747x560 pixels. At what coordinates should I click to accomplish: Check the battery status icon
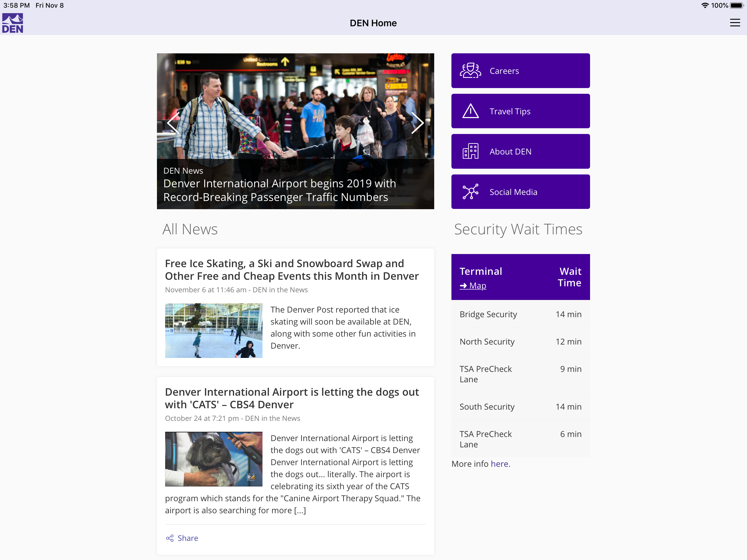pyautogui.click(x=737, y=5)
